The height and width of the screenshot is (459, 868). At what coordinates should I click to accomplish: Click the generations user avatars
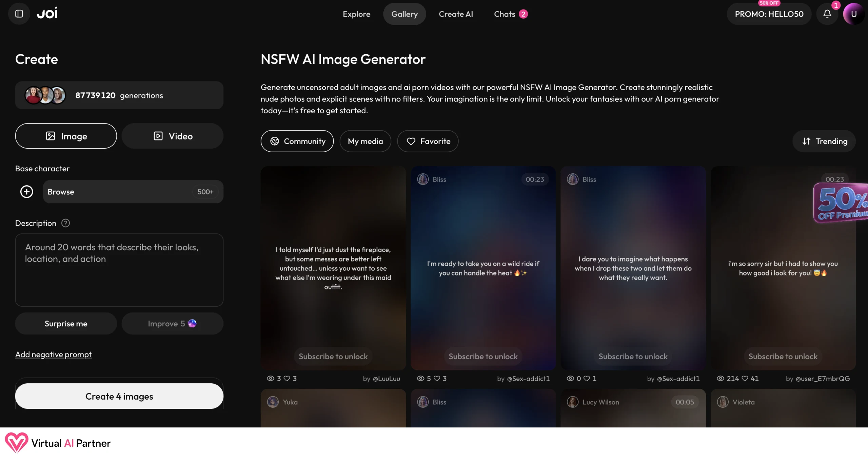point(45,95)
